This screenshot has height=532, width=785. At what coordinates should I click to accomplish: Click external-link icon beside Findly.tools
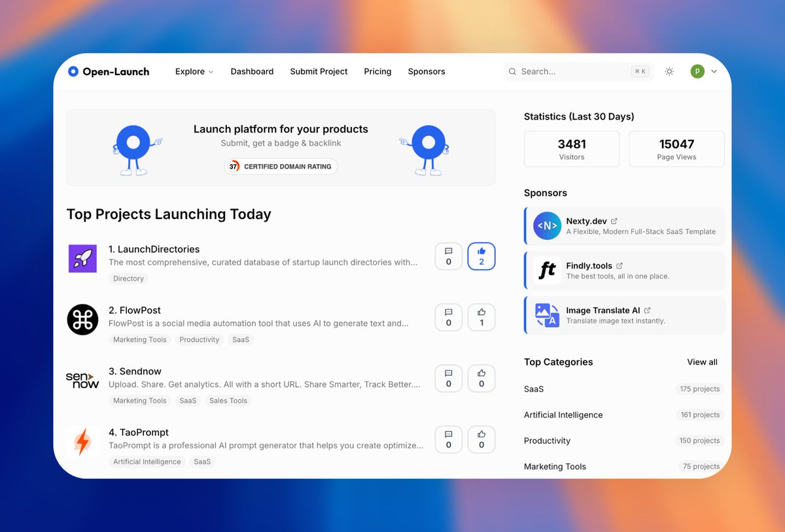point(619,266)
